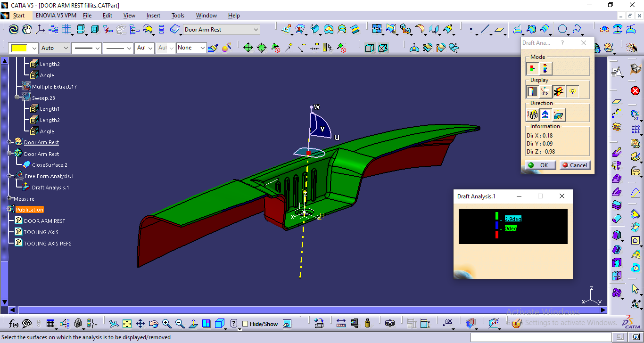
Task: Open the ENOVIA V5 VPM menu
Action: [x=57, y=15]
